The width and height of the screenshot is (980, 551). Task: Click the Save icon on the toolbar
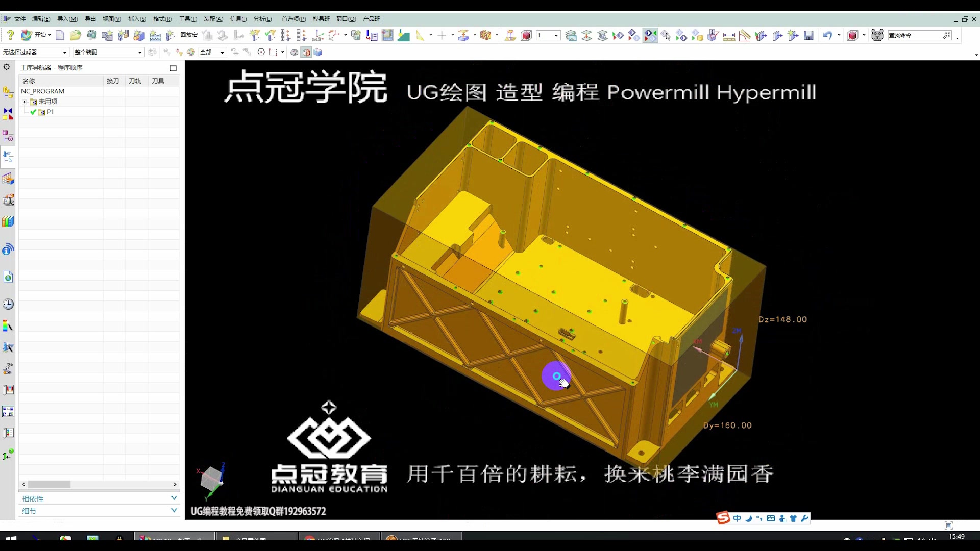point(808,35)
